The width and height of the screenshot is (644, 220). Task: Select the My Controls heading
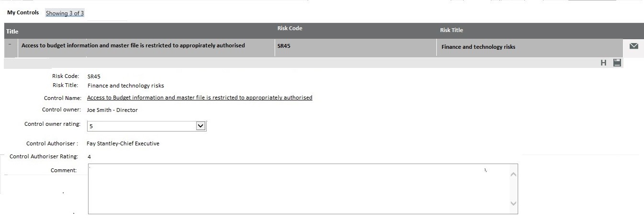click(x=23, y=12)
